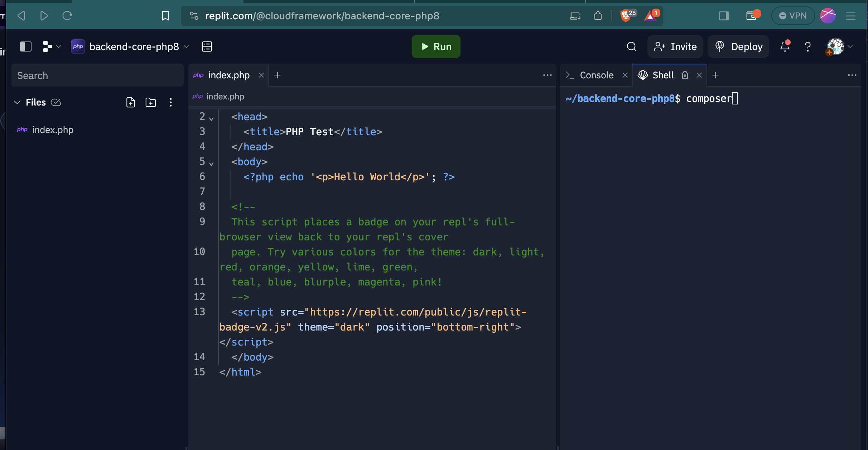
Task: Go back in the browser
Action: 21,16
